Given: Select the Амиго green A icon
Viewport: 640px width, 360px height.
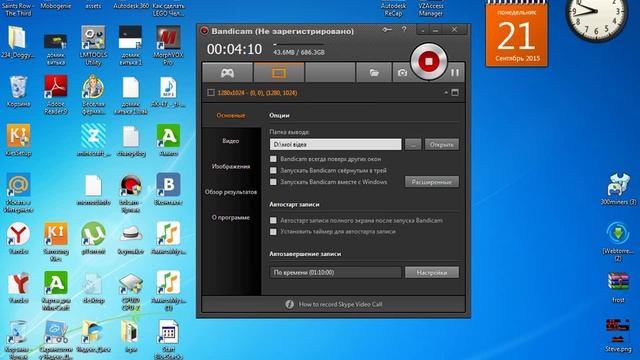Looking at the screenshot, I should (168, 141).
